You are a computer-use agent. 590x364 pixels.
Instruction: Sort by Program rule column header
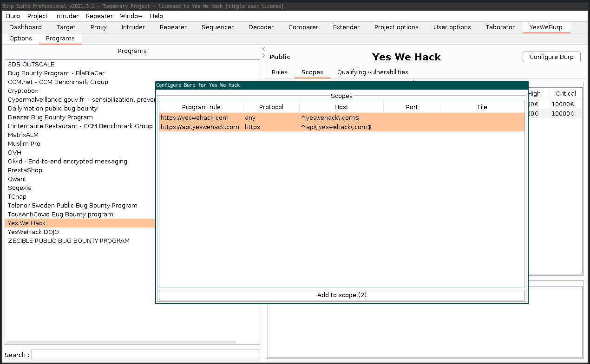(x=201, y=107)
